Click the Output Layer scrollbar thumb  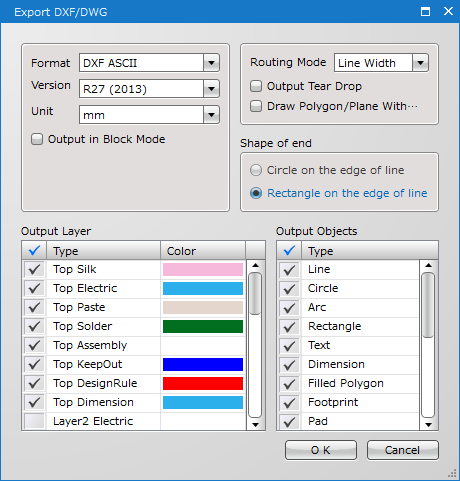tap(255, 293)
